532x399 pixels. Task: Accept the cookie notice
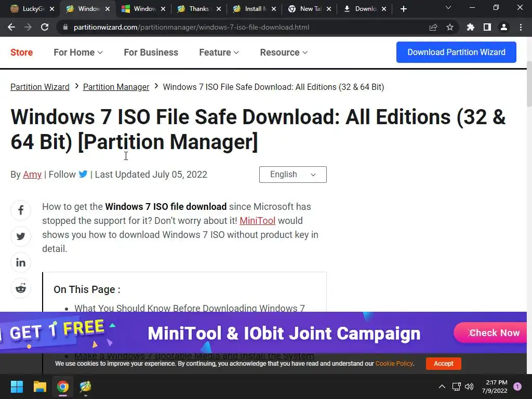point(444,363)
